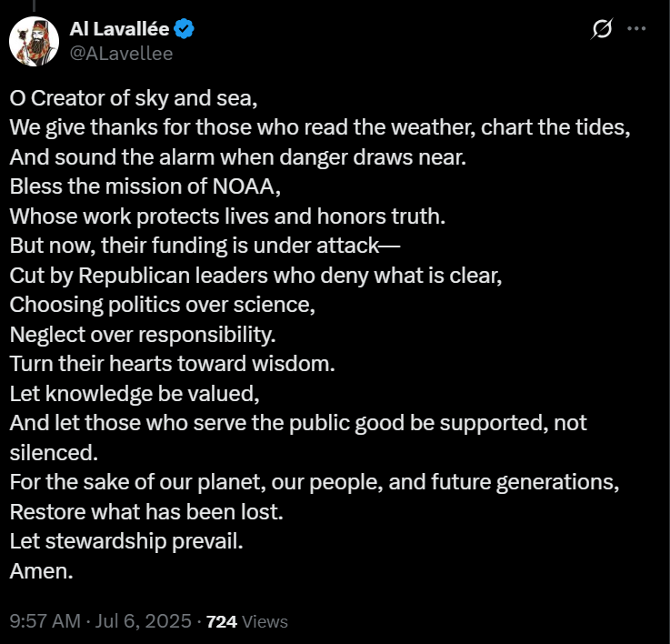The height and width of the screenshot is (644, 670).
Task: Click 'Whose work protects lives and honors truth.'
Action: [227, 216]
